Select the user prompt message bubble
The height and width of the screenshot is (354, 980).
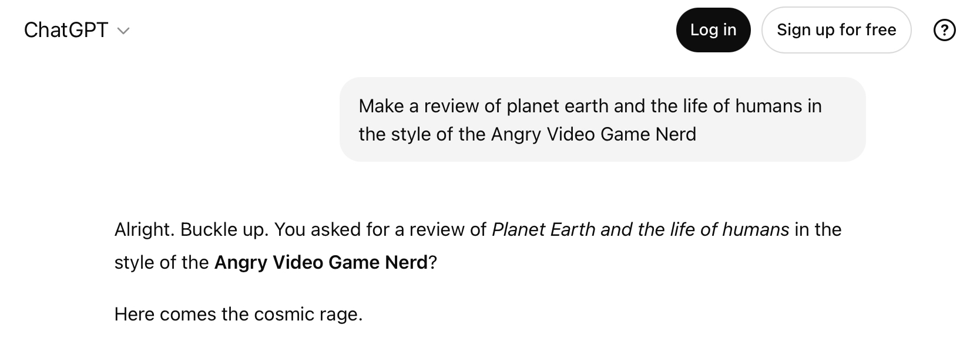pos(602,119)
